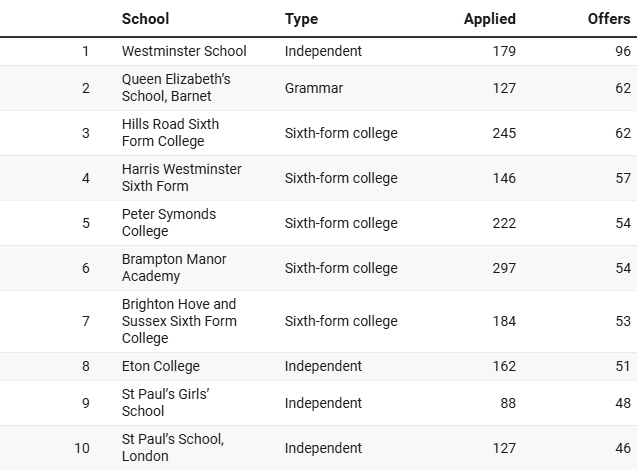Screen dimensions: 637x470
Task: Select the Westminster School row
Action: (318, 51)
